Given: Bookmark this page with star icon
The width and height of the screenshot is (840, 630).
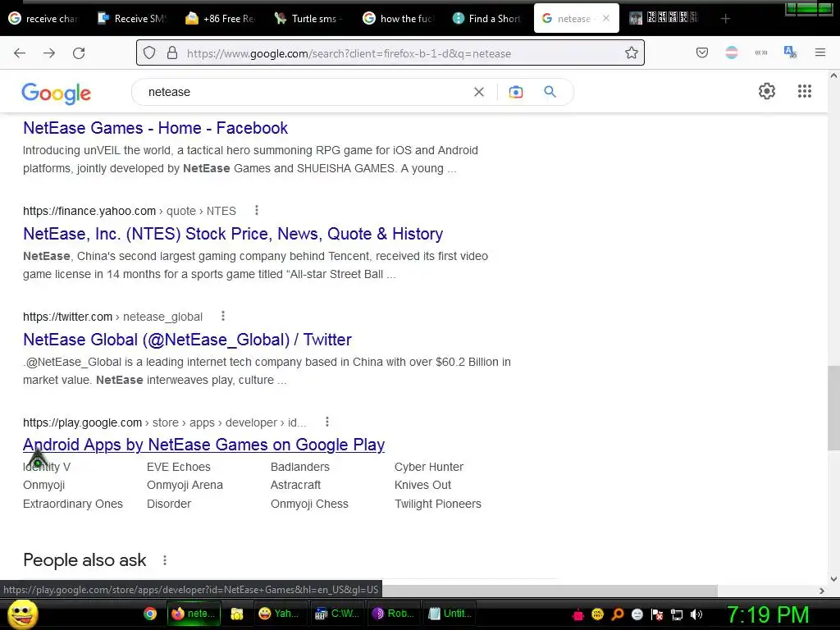Looking at the screenshot, I should (x=632, y=53).
